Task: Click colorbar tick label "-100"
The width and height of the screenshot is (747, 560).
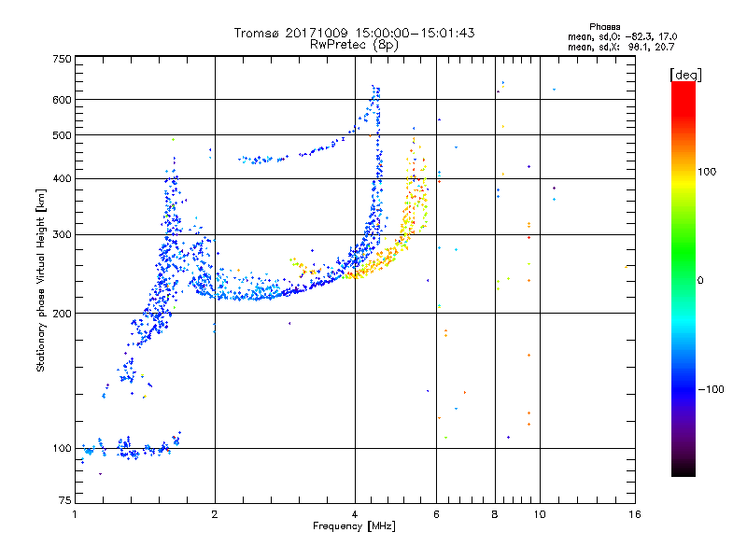Action: [711, 389]
